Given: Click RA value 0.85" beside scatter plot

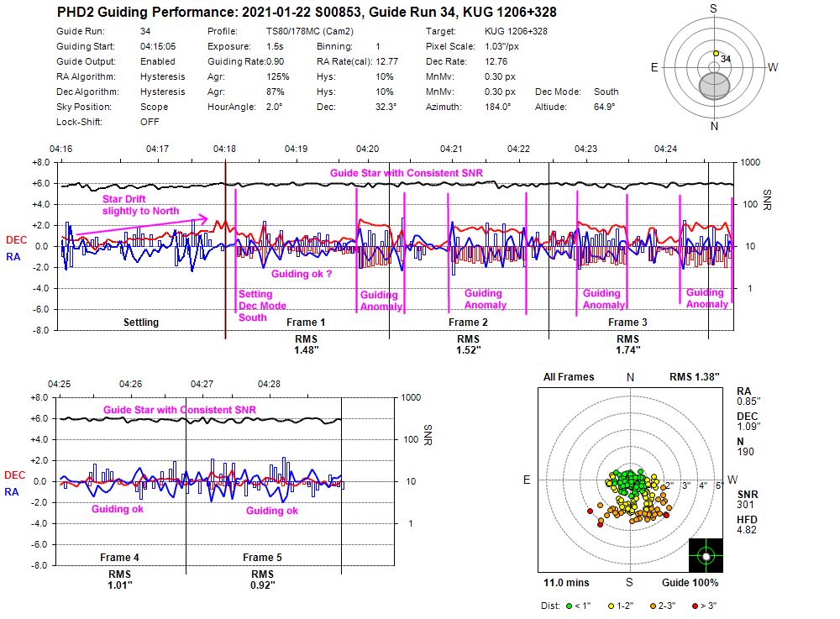Looking at the screenshot, I should click(x=748, y=401).
